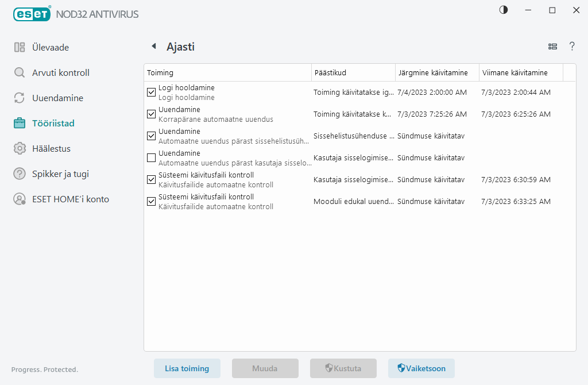This screenshot has width=588, height=385.
Task: Disable the Logi hooldamine task checkbox
Action: tap(152, 93)
